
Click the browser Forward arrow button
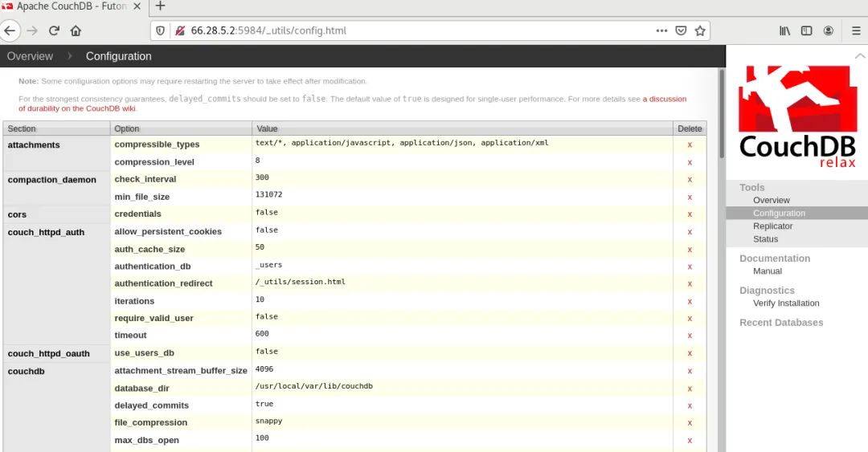(x=32, y=31)
